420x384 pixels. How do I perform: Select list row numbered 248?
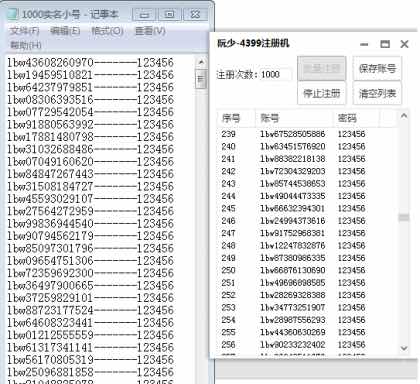pos(307,245)
